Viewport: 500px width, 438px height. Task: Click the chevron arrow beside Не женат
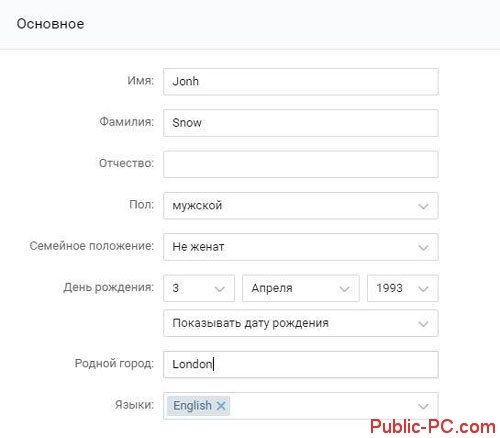423,248
